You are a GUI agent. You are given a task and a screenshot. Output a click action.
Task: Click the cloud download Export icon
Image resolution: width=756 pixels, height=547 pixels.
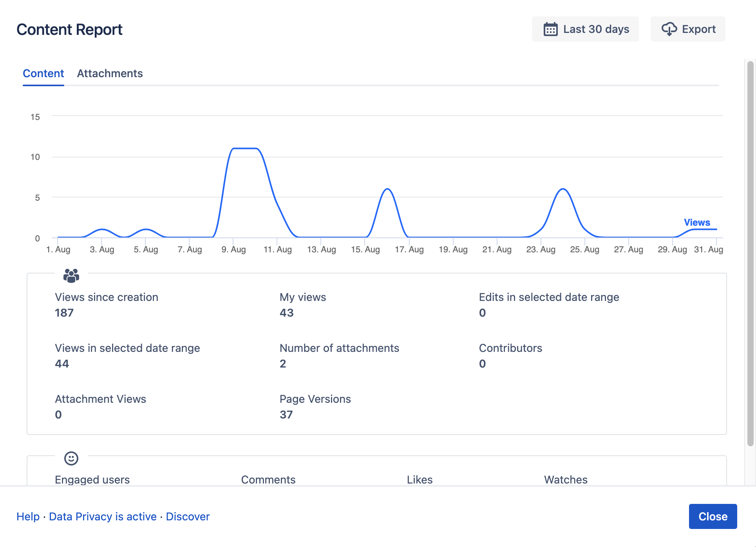[669, 29]
